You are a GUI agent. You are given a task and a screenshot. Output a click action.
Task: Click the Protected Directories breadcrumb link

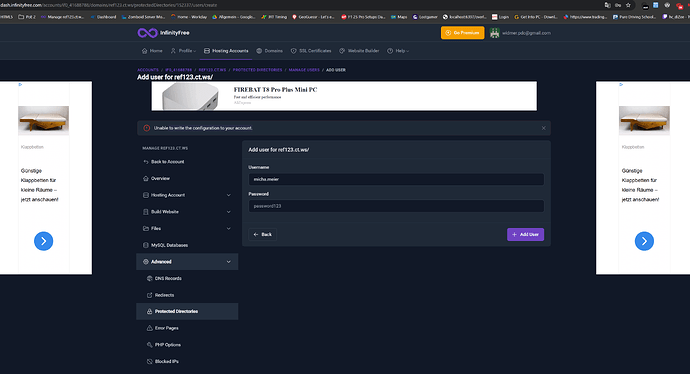[257, 70]
